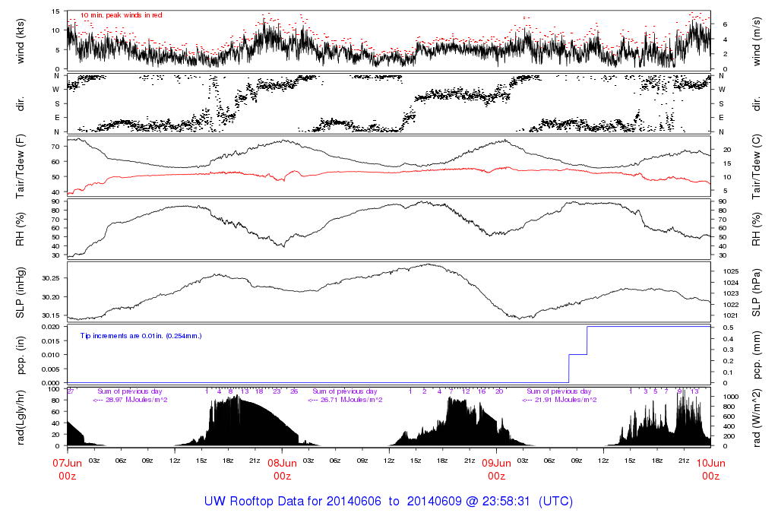Image resolution: width=778 pixels, height=532 pixels.
Task: Select the 'Tair/Tdew (F)' axis label
Action: click(21, 166)
